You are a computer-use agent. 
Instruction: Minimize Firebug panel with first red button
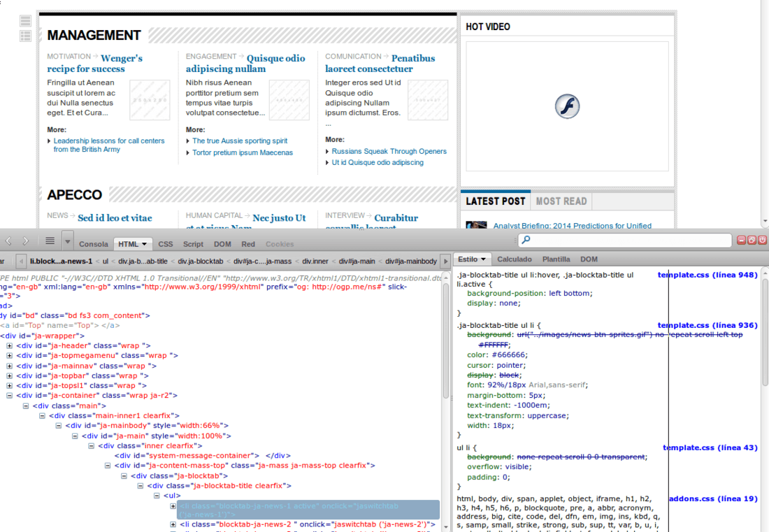pos(742,240)
